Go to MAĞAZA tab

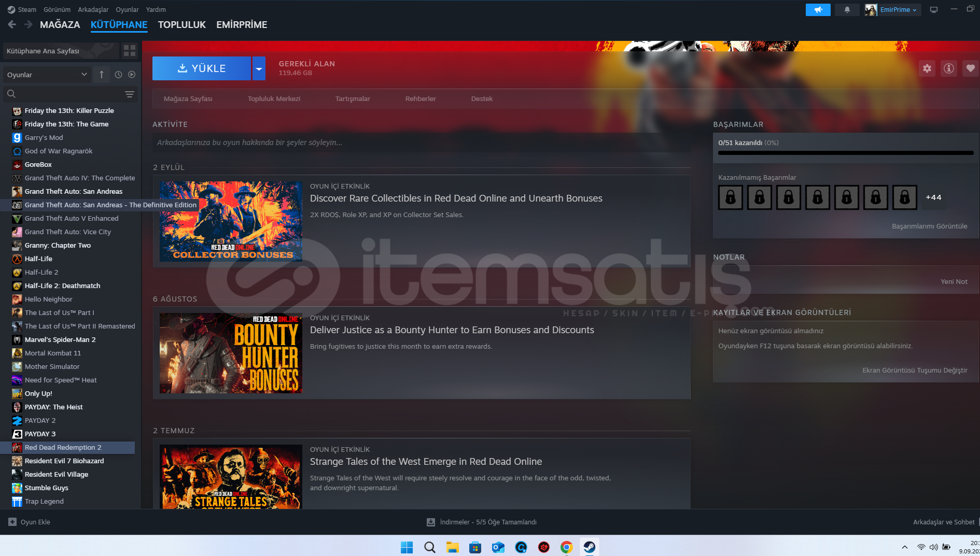(x=60, y=24)
